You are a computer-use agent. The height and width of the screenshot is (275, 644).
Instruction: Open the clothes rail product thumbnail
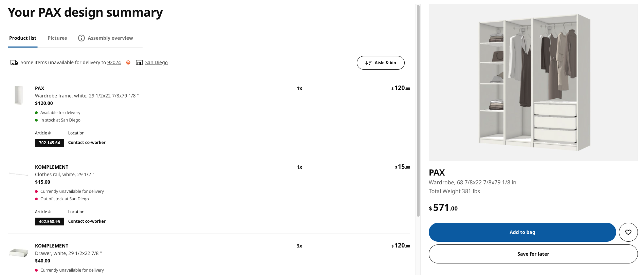point(19,175)
